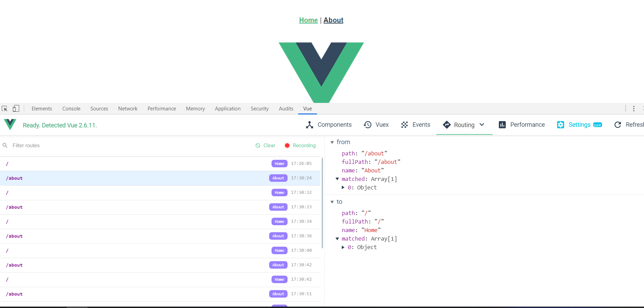
Task: Click the Components tree icon
Action: tap(309, 125)
